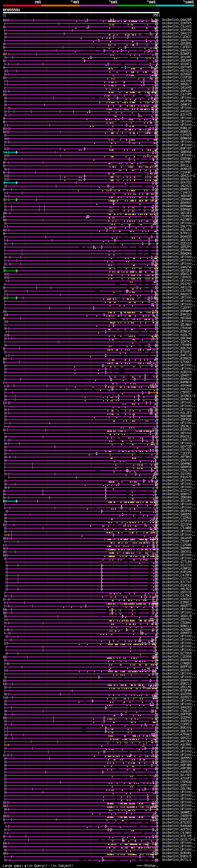Screen dimensions: 197x868
Task: Select the UniRef100_B9RLU7 label
Action: (x=177, y=128)
